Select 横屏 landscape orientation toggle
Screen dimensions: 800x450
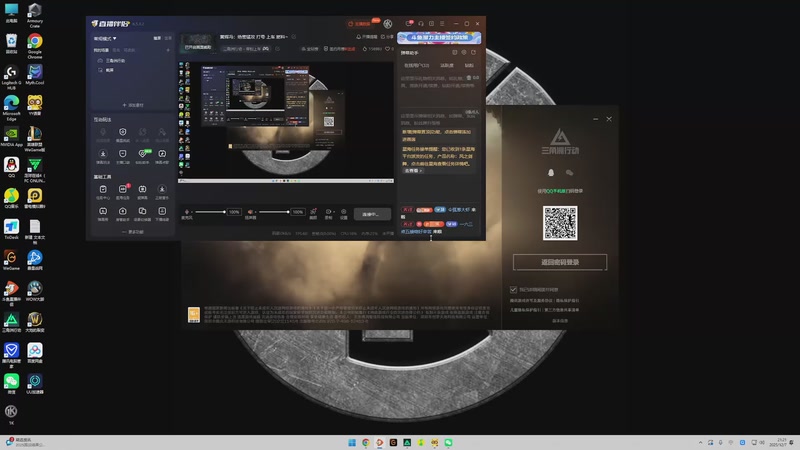click(157, 38)
